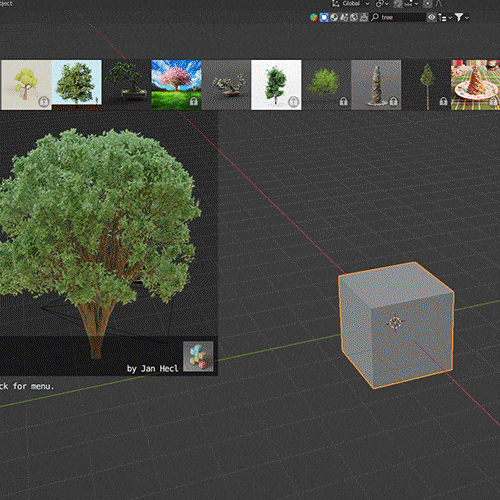Select the bonsai tree in pot thumbnail

tap(126, 85)
